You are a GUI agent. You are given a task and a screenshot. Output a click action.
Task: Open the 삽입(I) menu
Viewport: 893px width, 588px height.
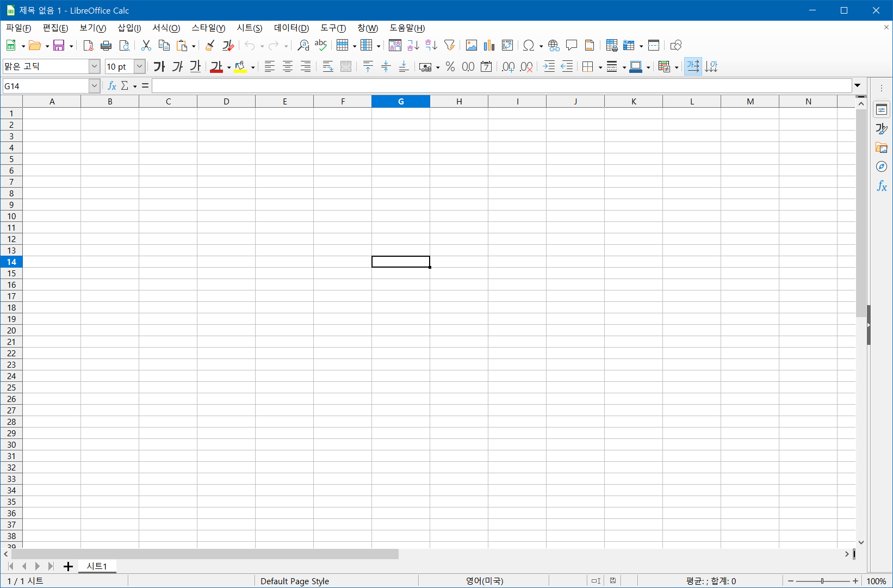129,28
